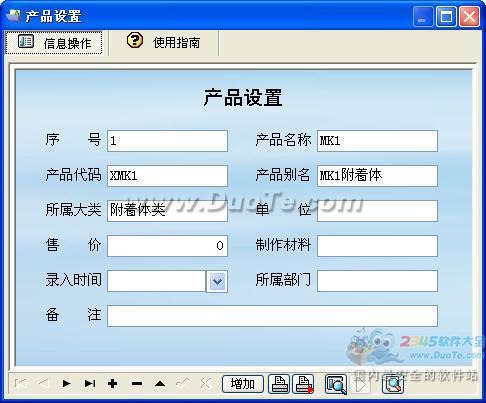Click the first printer icon
This screenshot has width=486, height=403.
[x=279, y=384]
